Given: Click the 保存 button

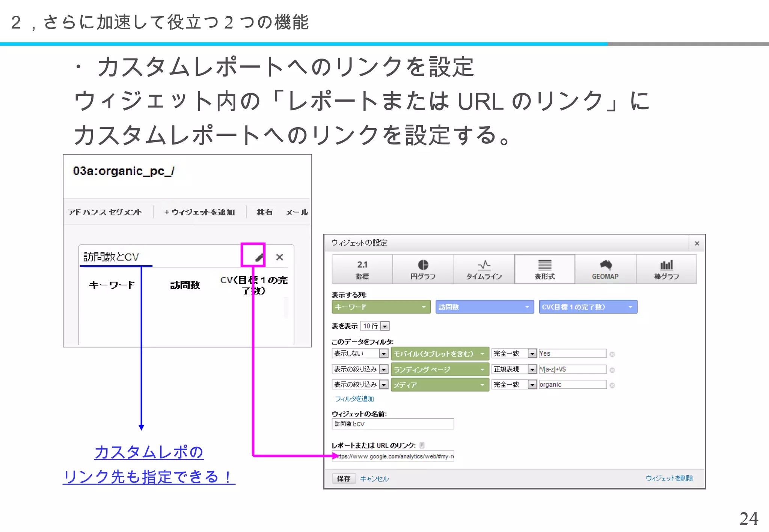Looking at the screenshot, I should click(x=344, y=479).
